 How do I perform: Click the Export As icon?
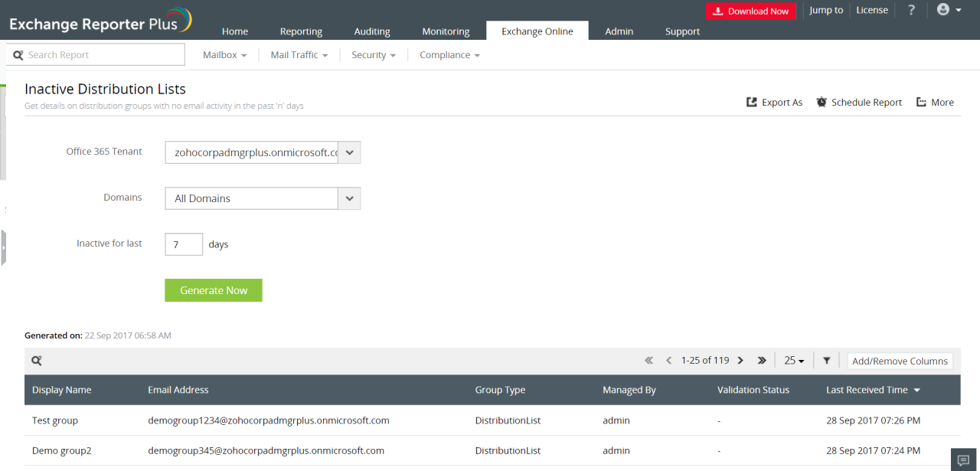(x=752, y=102)
